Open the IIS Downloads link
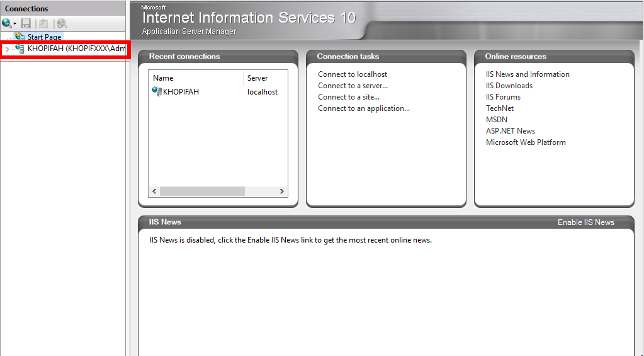The width and height of the screenshot is (644, 356). tap(509, 86)
